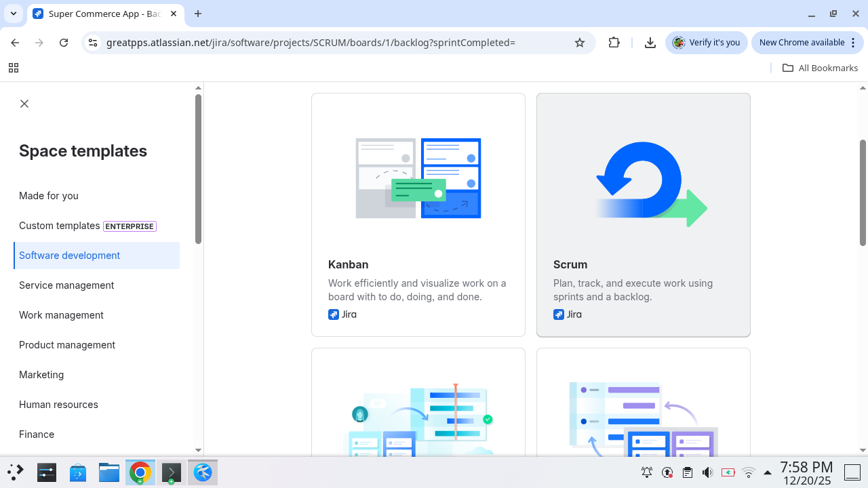Image resolution: width=868 pixels, height=488 pixels.
Task: Open template card with timeline roadmap illustration
Action: pos(418,402)
